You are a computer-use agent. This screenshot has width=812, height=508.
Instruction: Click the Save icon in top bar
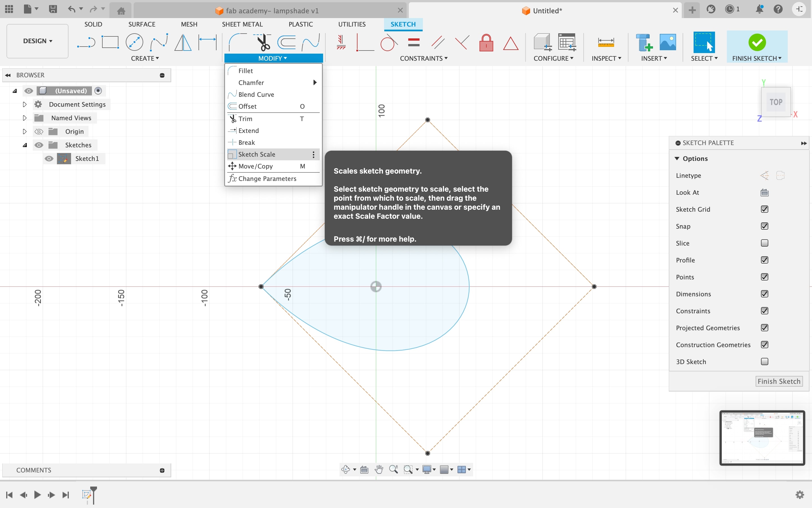53,9
